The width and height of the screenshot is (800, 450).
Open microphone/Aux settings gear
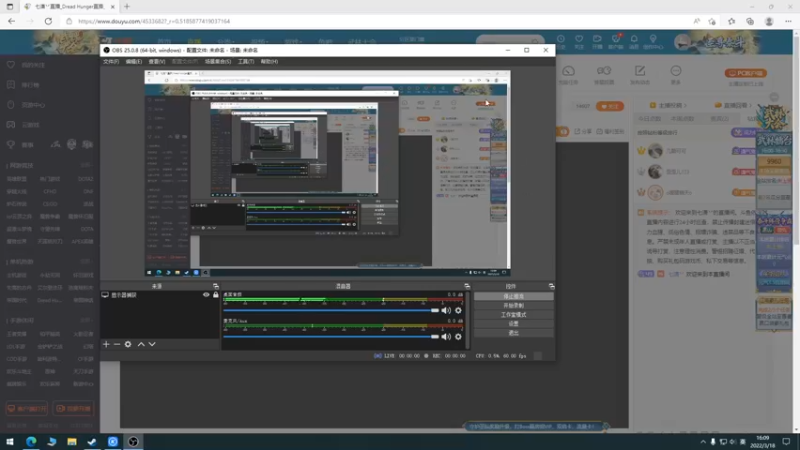(458, 337)
